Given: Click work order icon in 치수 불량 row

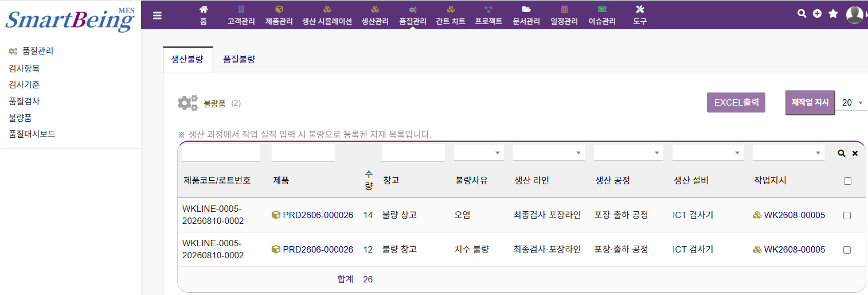Looking at the screenshot, I should point(757,250).
